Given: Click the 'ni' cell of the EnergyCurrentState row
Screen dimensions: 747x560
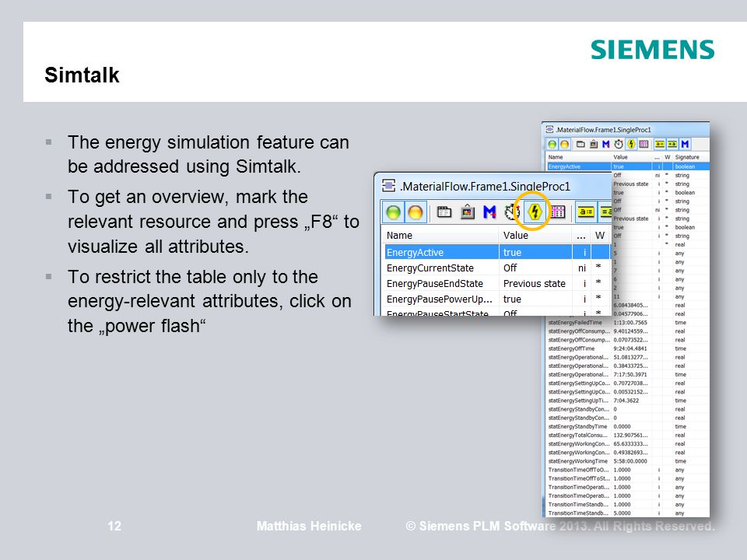Looking at the screenshot, I should click(582, 268).
